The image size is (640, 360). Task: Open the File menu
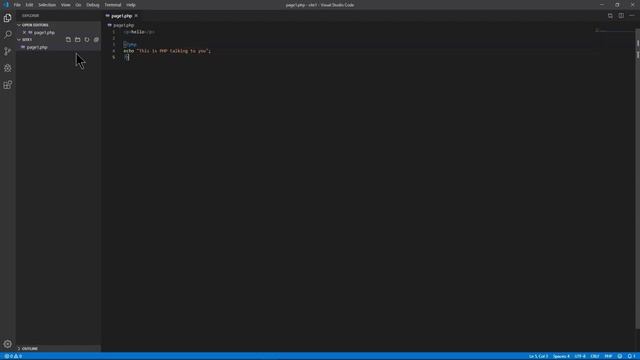click(x=17, y=5)
